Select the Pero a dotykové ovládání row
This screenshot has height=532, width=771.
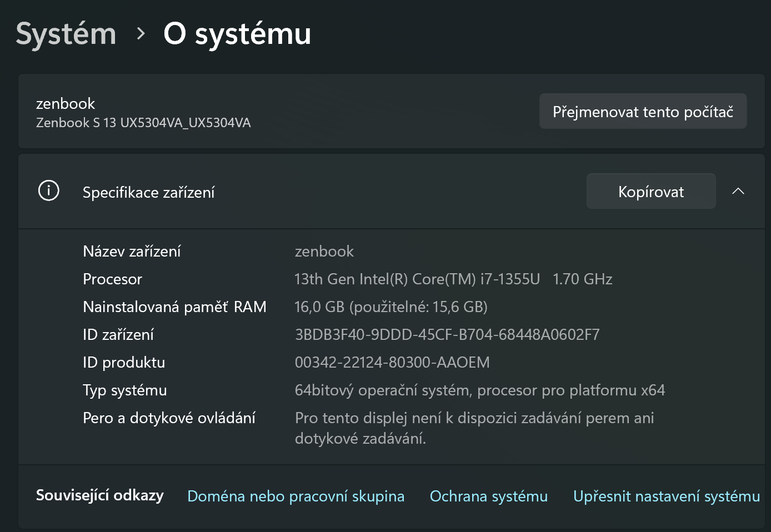tap(169, 418)
